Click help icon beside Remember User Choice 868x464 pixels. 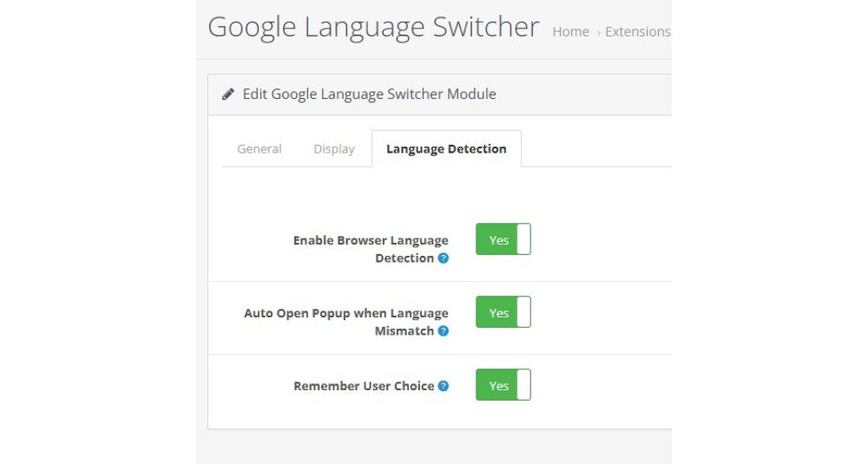[444, 386]
